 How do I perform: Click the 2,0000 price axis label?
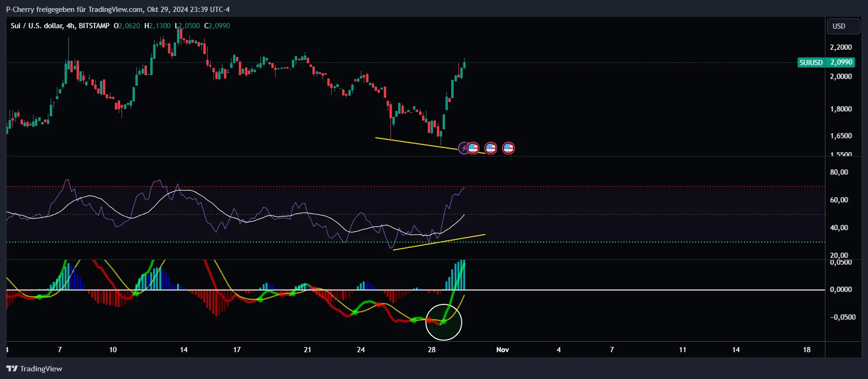click(x=841, y=77)
